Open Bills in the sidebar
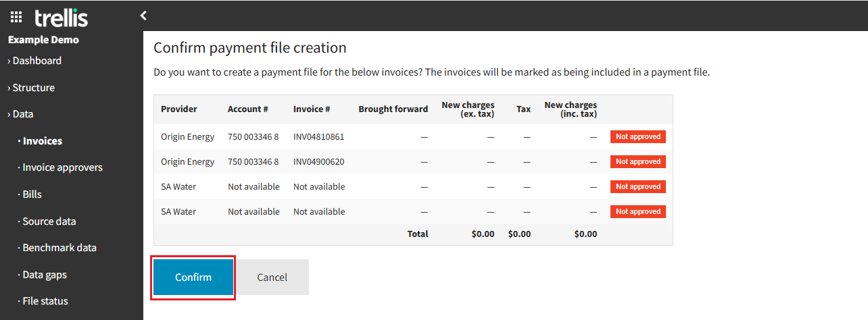 pos(32,194)
